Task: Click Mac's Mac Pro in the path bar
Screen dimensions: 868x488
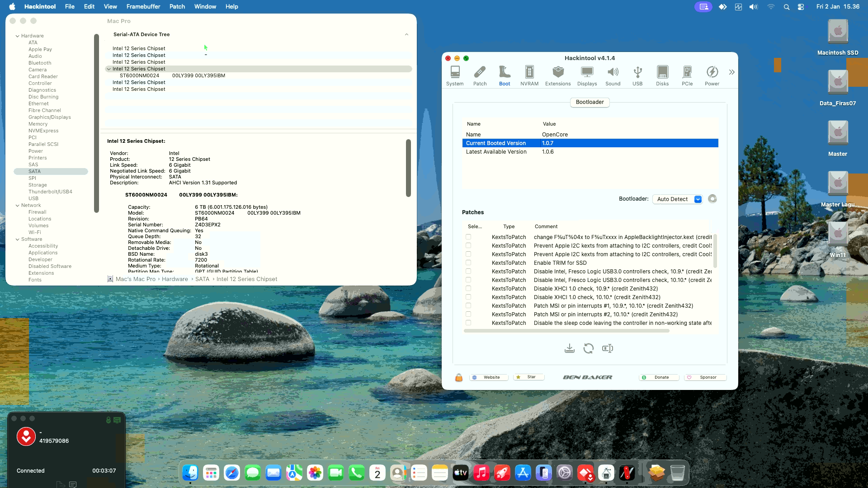Action: coord(136,279)
